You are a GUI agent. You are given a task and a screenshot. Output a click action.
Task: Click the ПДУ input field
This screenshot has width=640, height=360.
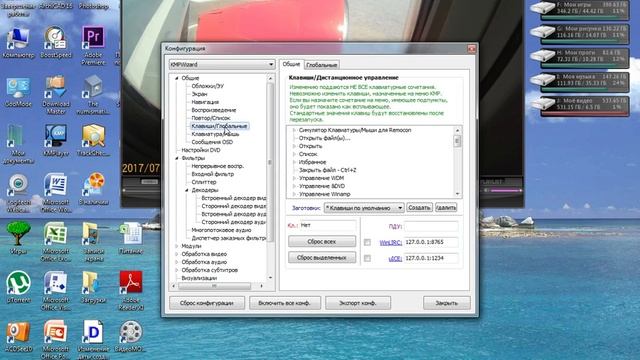click(431, 226)
